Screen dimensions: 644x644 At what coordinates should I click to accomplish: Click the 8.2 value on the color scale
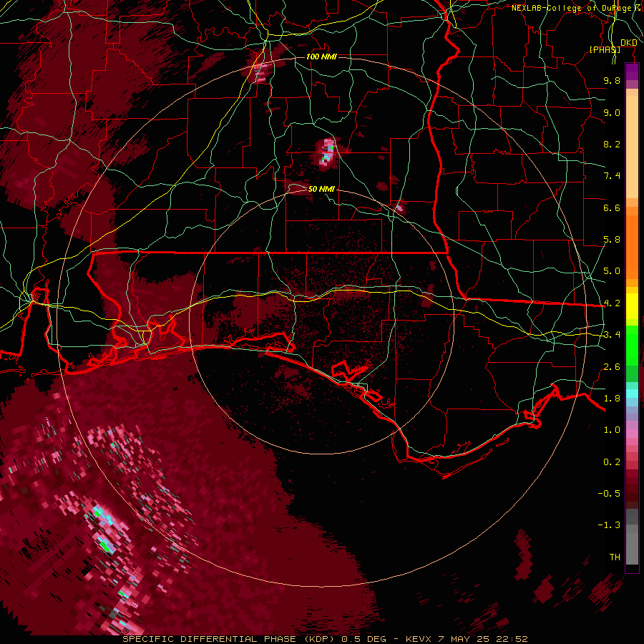612,144
